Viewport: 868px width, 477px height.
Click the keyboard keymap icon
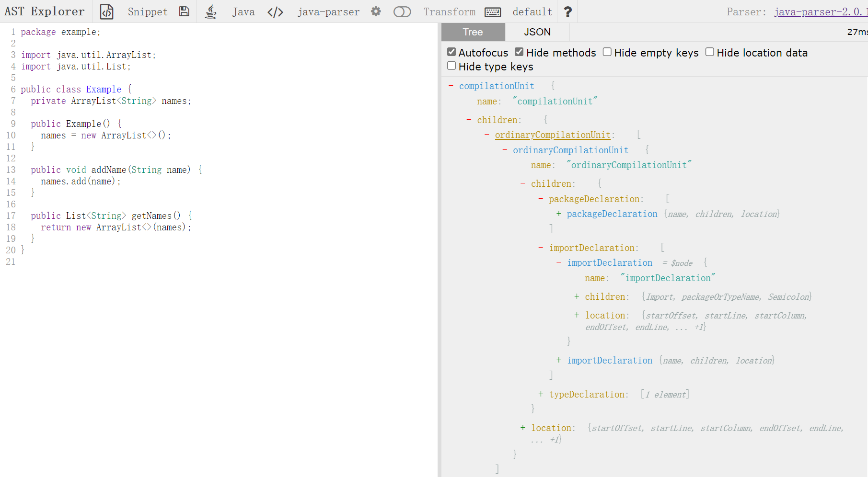pyautogui.click(x=493, y=12)
